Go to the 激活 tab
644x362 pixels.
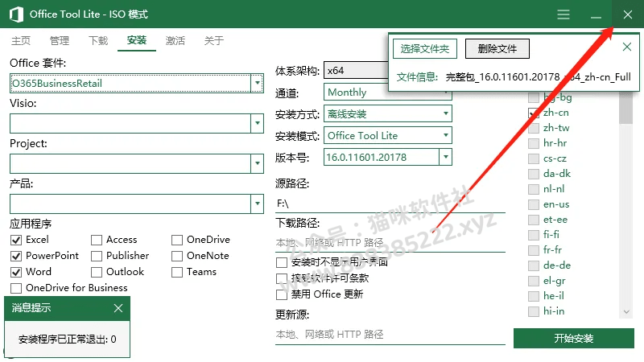coord(175,41)
